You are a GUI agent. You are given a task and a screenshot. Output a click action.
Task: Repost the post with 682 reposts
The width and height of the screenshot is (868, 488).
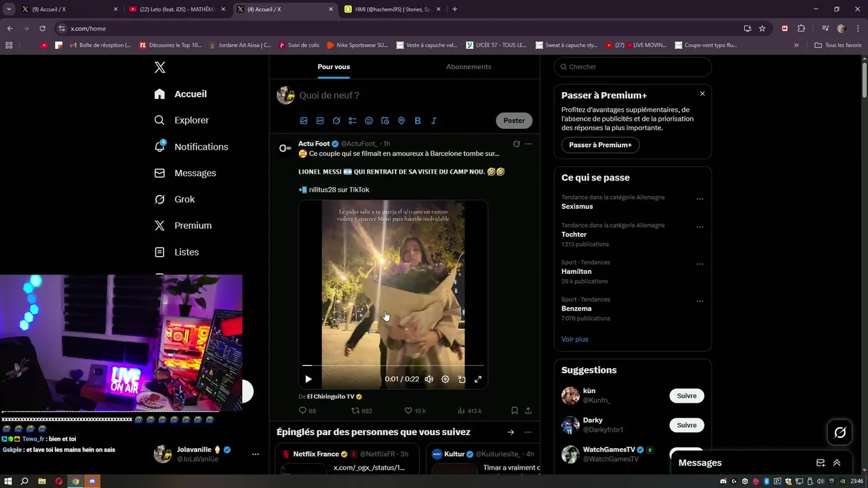tap(361, 411)
